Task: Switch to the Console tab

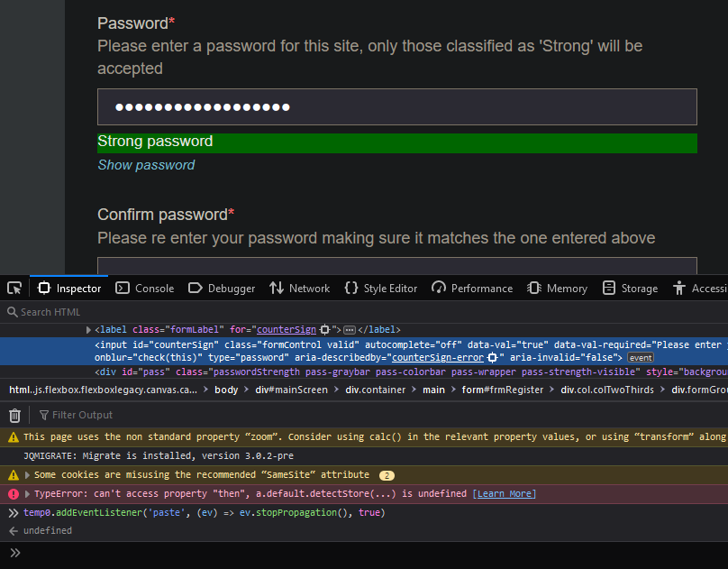Action: pyautogui.click(x=145, y=289)
